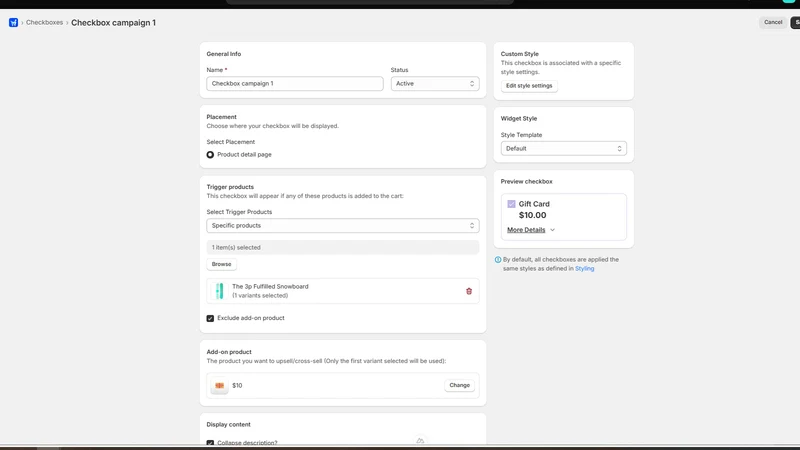
Task: Click the 'Checkbox campaign 1' page title
Action: 113,22
